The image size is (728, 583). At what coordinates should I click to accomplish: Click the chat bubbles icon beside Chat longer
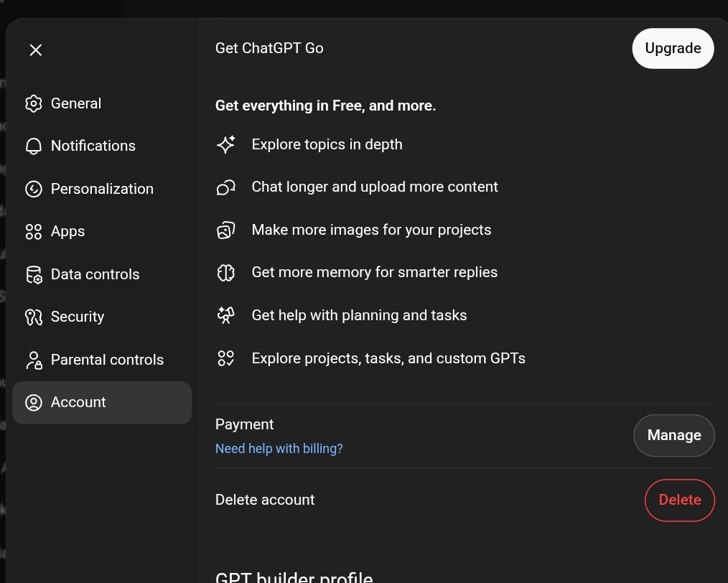tap(226, 187)
